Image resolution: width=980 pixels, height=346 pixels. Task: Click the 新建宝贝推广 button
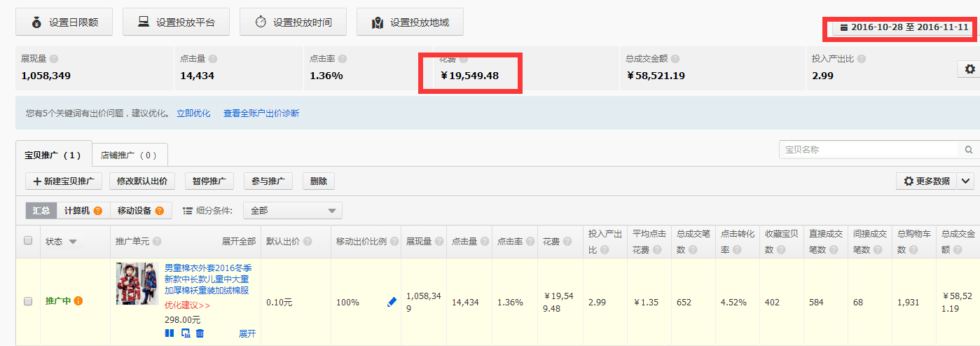[64, 181]
